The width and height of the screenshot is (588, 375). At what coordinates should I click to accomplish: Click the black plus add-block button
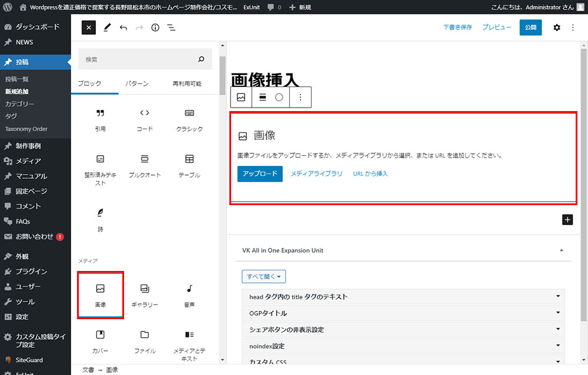coord(567,219)
